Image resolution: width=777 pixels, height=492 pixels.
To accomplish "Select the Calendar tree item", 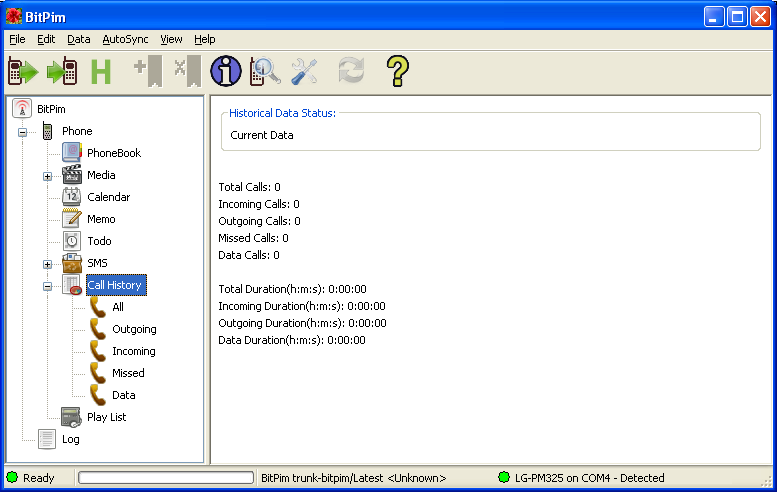I will pos(109,197).
